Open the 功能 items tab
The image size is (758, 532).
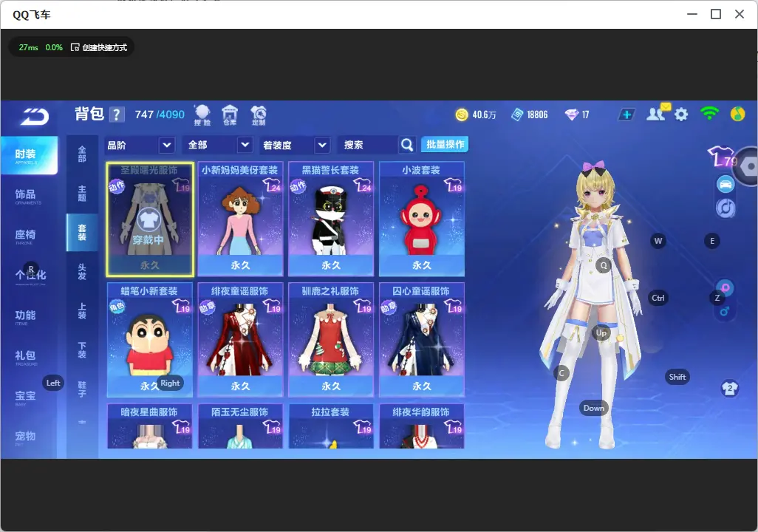[29, 316]
